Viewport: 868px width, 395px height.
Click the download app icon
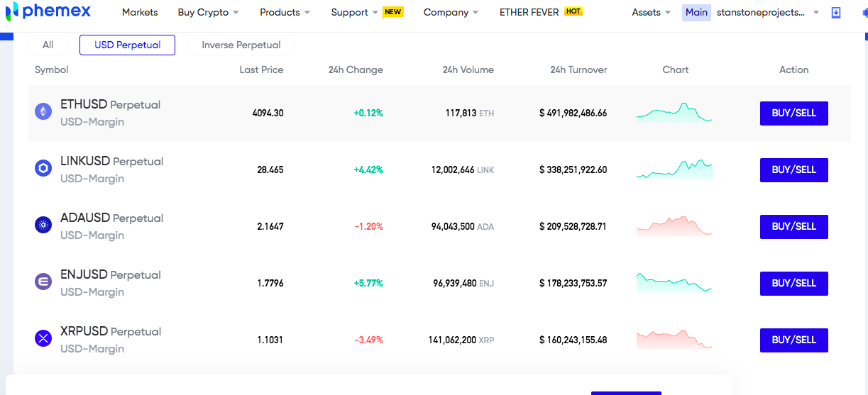point(836,13)
